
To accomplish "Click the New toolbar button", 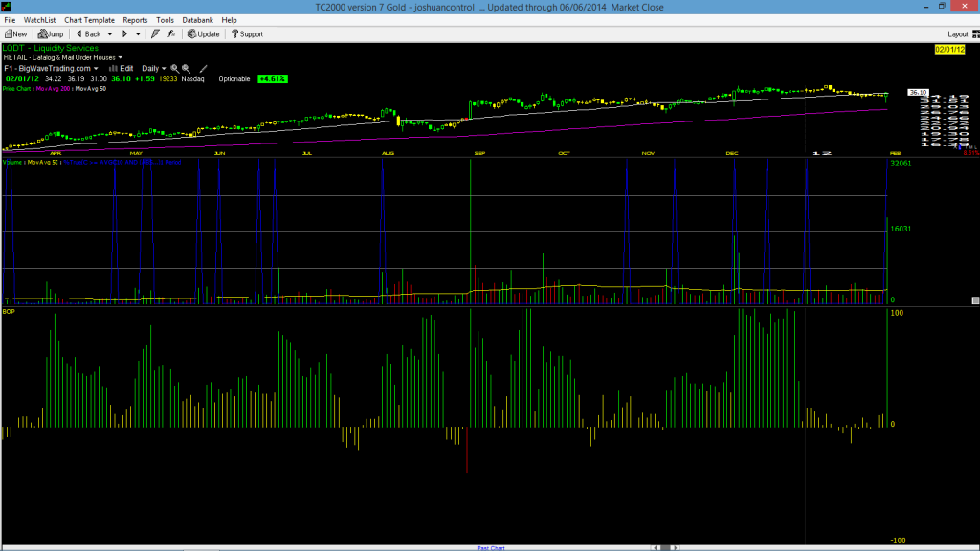I will (x=15, y=34).
